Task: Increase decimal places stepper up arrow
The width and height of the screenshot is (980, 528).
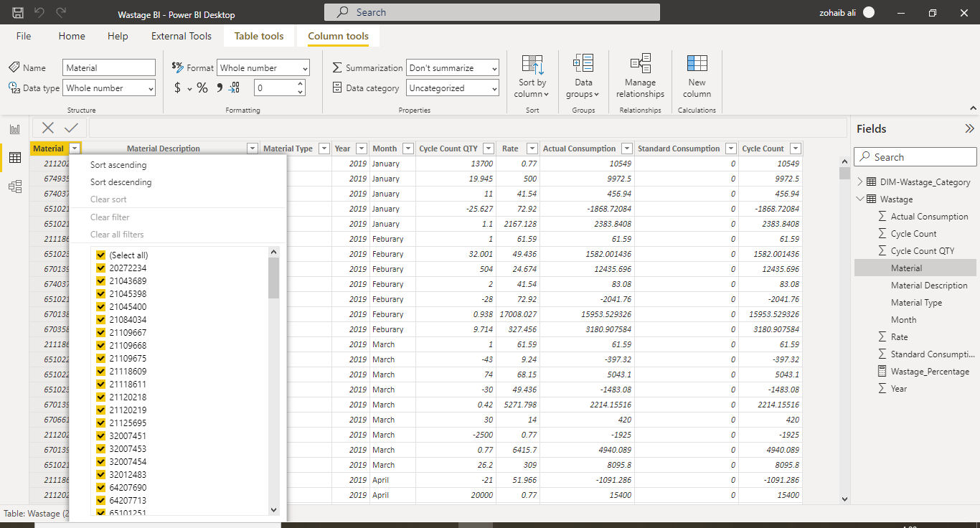Action: (x=300, y=83)
